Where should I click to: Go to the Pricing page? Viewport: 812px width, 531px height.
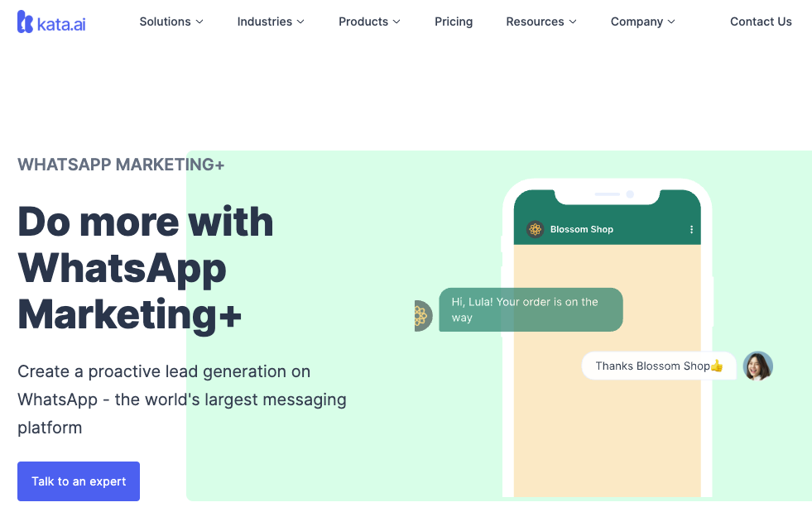click(x=454, y=22)
